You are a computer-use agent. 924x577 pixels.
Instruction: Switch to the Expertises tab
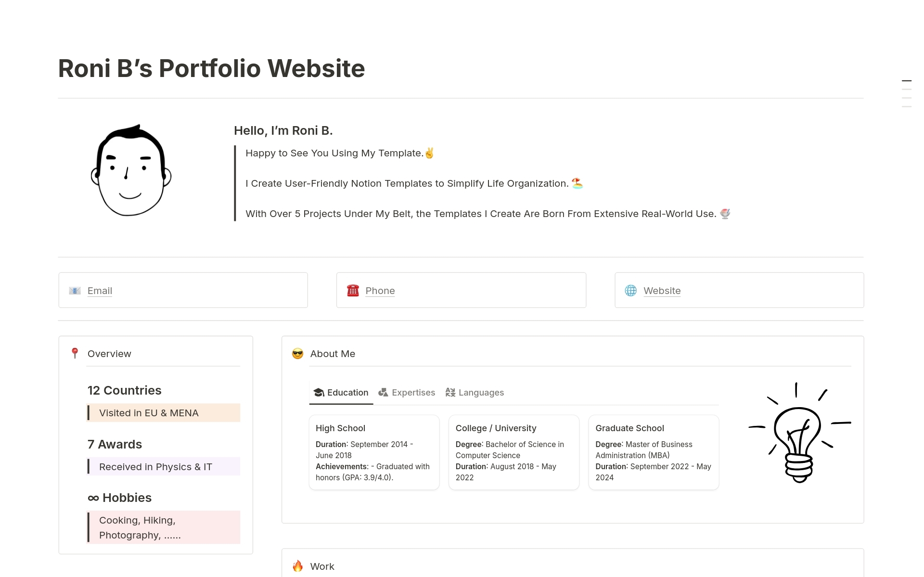(407, 393)
